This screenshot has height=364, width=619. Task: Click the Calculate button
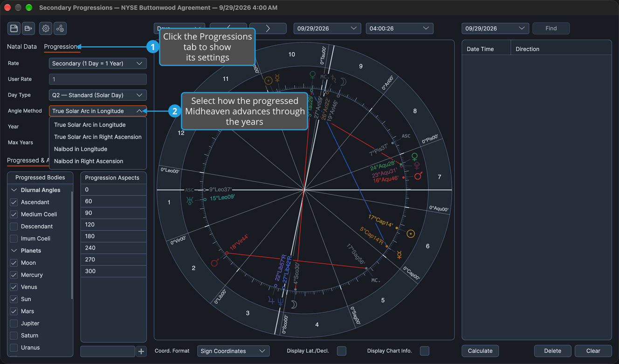[480, 351]
